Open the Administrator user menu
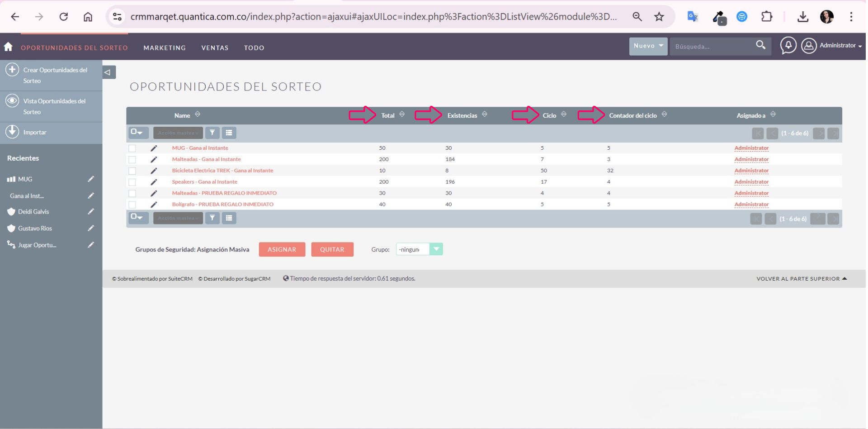 click(832, 46)
